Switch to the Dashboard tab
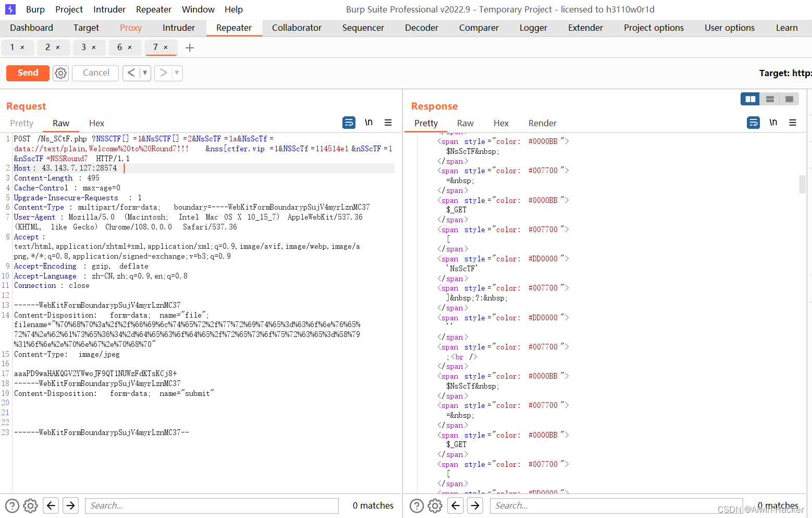 31,28
